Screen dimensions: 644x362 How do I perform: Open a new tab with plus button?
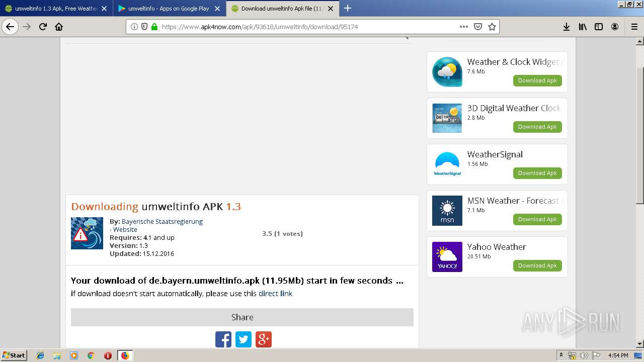tap(347, 8)
